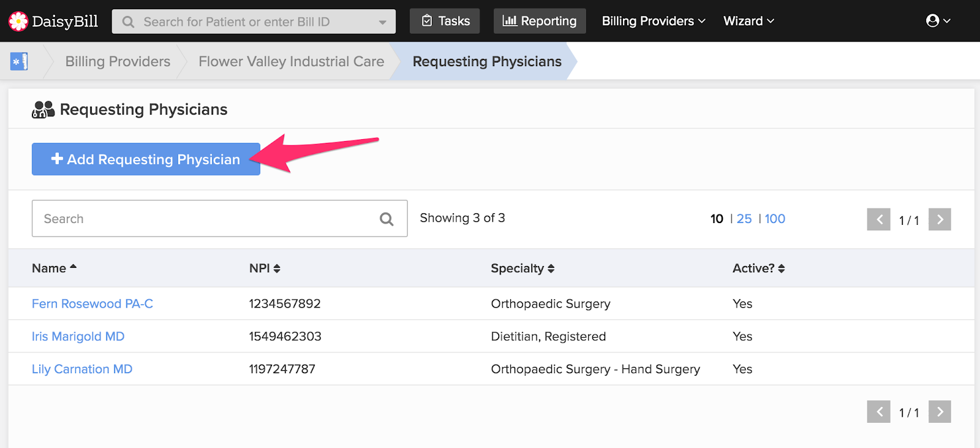980x448 pixels.
Task: Show 25 results per page
Action: tap(744, 219)
